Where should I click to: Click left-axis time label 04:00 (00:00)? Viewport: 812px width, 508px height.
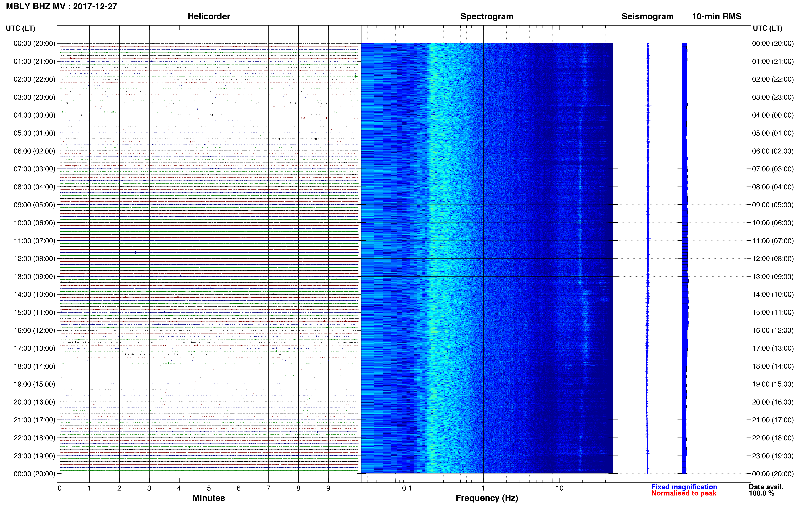tap(34, 115)
